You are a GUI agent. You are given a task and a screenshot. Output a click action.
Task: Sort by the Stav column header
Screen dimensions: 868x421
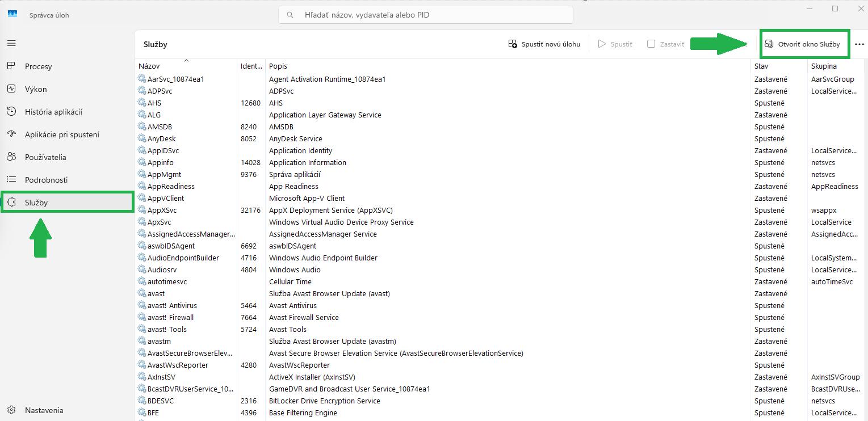(x=761, y=66)
